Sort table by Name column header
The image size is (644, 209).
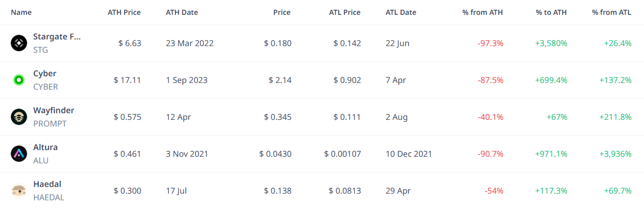pyautogui.click(x=21, y=12)
